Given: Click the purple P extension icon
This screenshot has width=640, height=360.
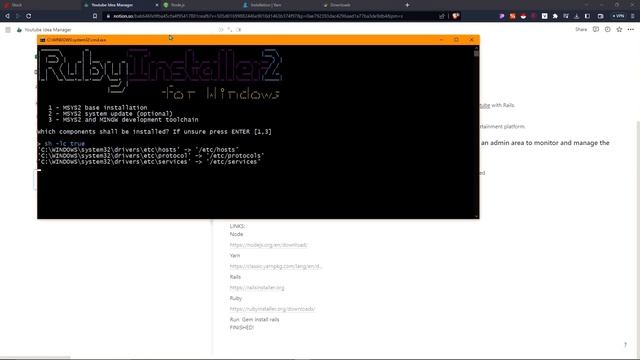Looking at the screenshot, I should [502, 16].
